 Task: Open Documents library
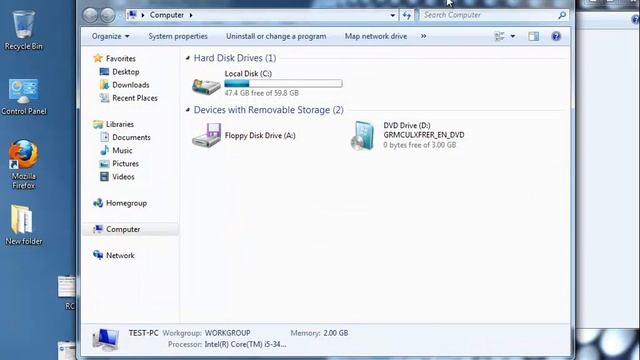click(131, 137)
